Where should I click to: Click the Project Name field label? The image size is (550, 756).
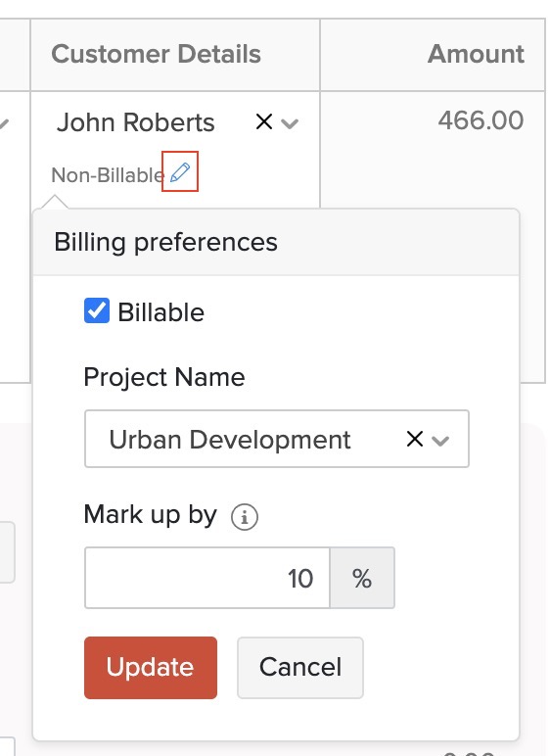(x=164, y=377)
